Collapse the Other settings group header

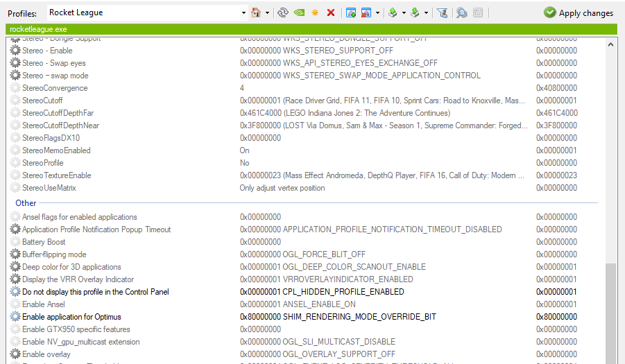[x=26, y=203]
